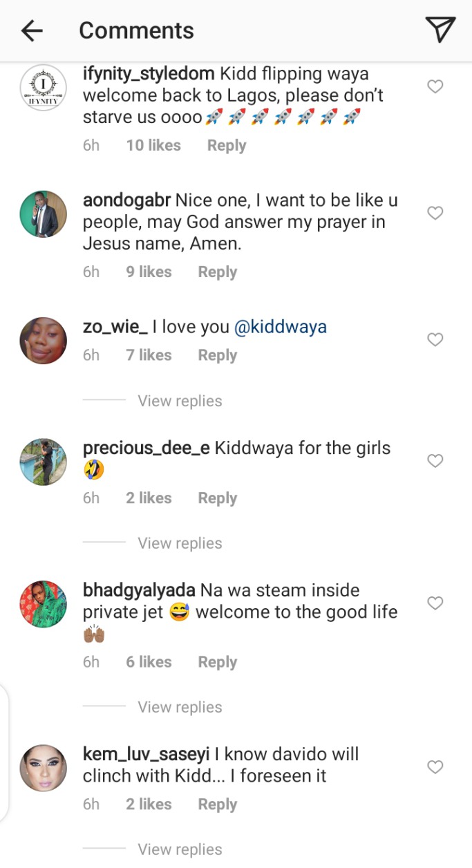Heart kem_luv_saseyi's davido comment
The width and height of the screenshot is (472, 868).
pos(435,767)
